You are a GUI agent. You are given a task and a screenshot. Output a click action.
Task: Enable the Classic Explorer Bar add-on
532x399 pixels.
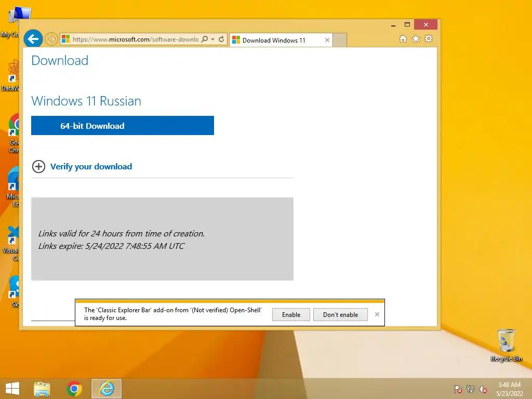(291, 314)
